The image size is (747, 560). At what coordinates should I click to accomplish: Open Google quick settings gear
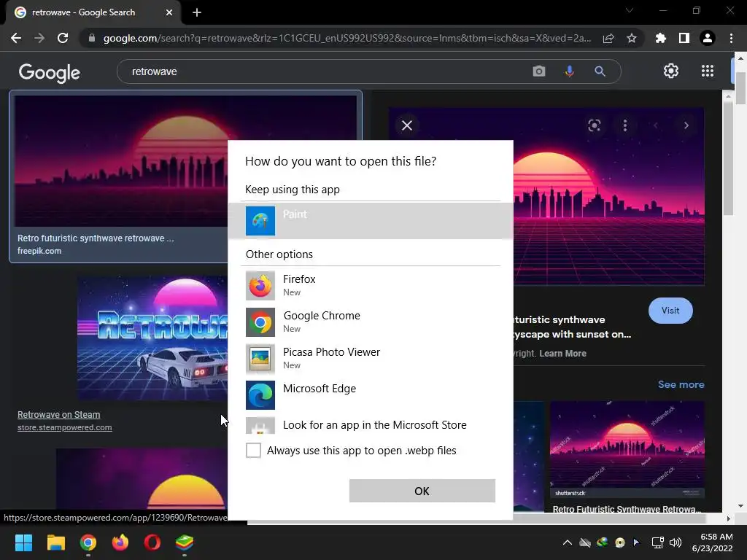coord(671,71)
